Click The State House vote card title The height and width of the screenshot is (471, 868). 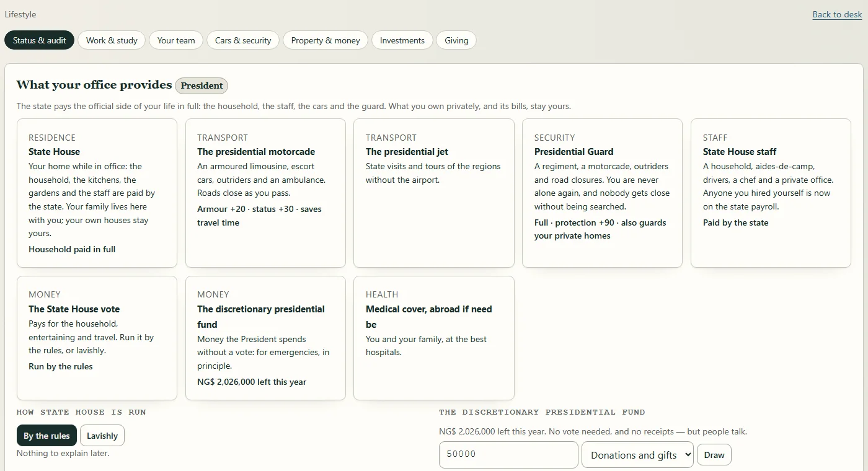[74, 309]
